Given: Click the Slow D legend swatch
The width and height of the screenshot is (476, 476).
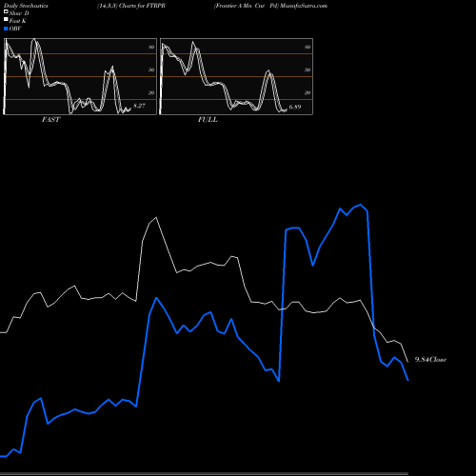Looking at the screenshot, I should (x=6, y=11).
